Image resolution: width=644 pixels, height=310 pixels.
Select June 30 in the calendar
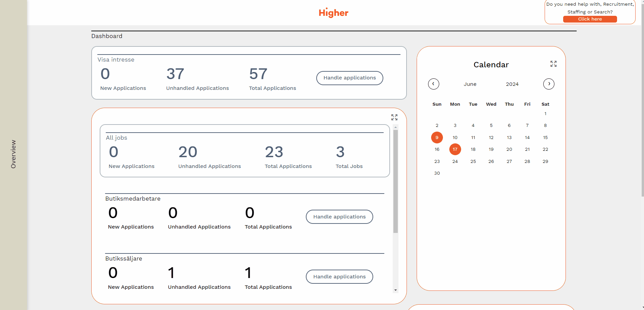pos(437,173)
